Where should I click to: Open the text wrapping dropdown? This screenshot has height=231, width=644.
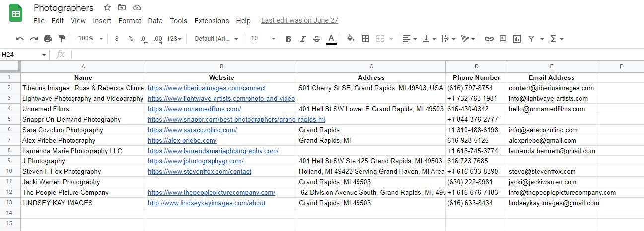(x=448, y=39)
